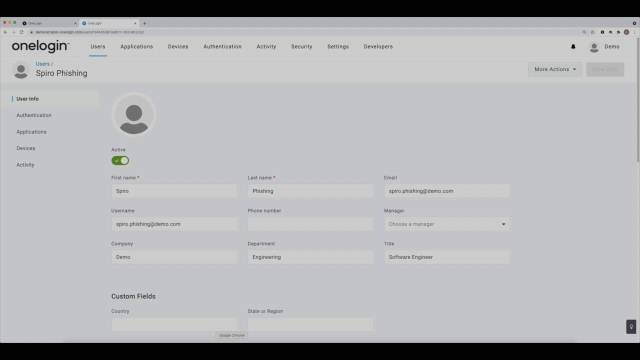Click the OneLogin logo
This screenshot has height=360, width=640.
pos(40,47)
